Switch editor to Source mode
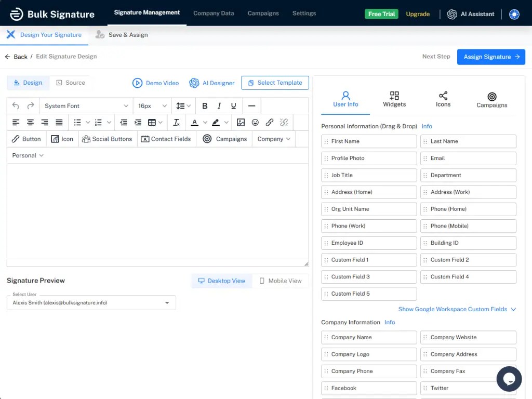 70,83
